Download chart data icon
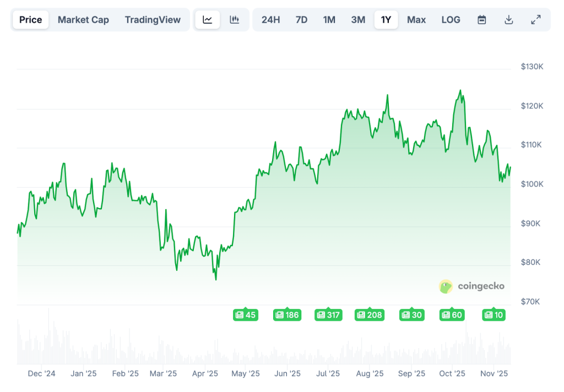Viewport: 564px width, 392px height. tap(509, 20)
